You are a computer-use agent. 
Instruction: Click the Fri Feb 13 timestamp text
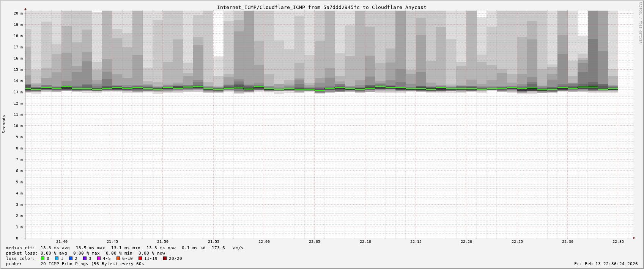[606, 264]
